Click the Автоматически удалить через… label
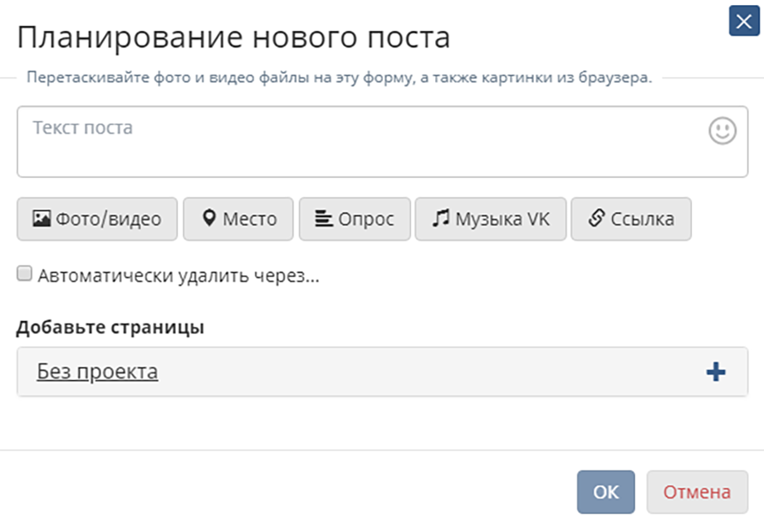 click(x=179, y=276)
